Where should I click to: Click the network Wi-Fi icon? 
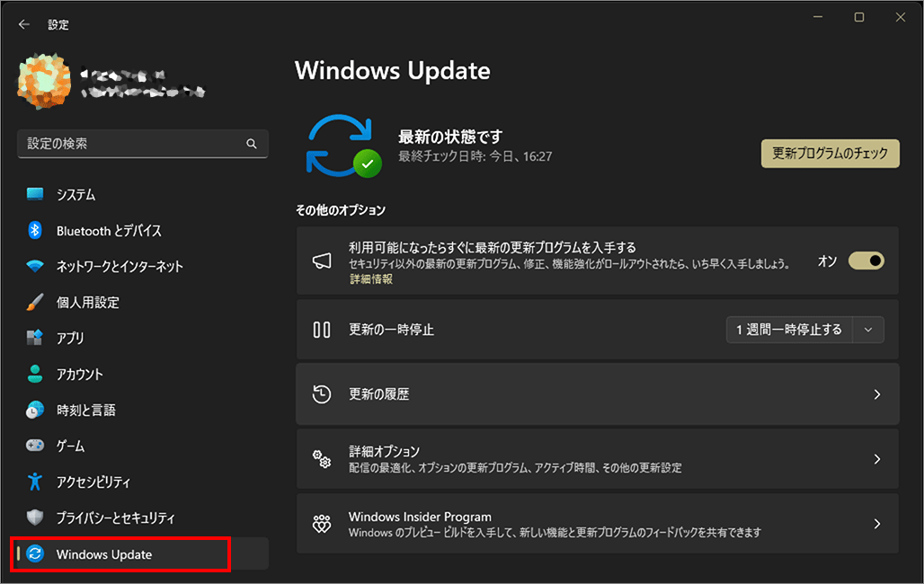[35, 266]
